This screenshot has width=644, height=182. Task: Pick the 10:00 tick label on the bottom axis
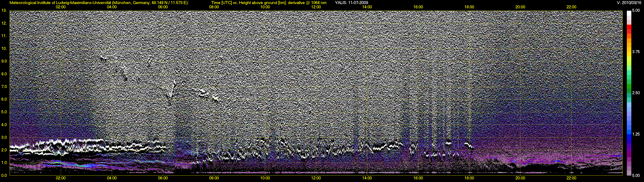[265, 178]
